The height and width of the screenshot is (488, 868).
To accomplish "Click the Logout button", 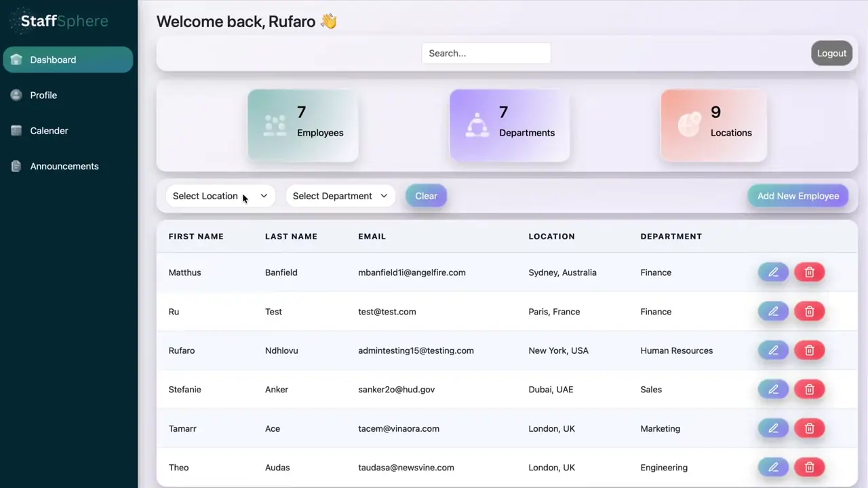I will (831, 54).
